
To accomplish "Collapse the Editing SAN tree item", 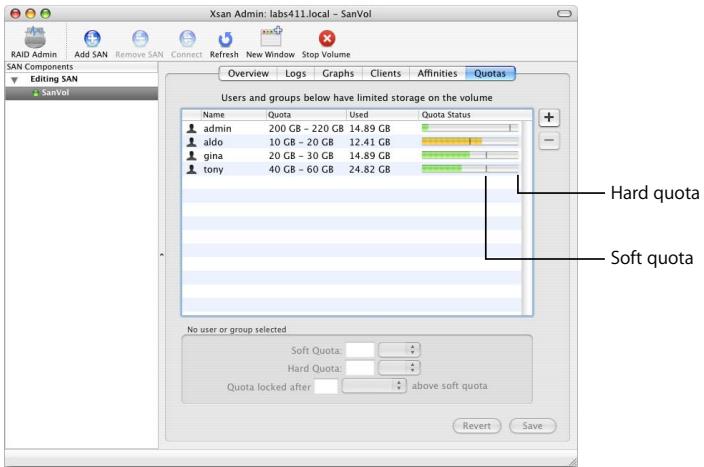I will [x=14, y=80].
